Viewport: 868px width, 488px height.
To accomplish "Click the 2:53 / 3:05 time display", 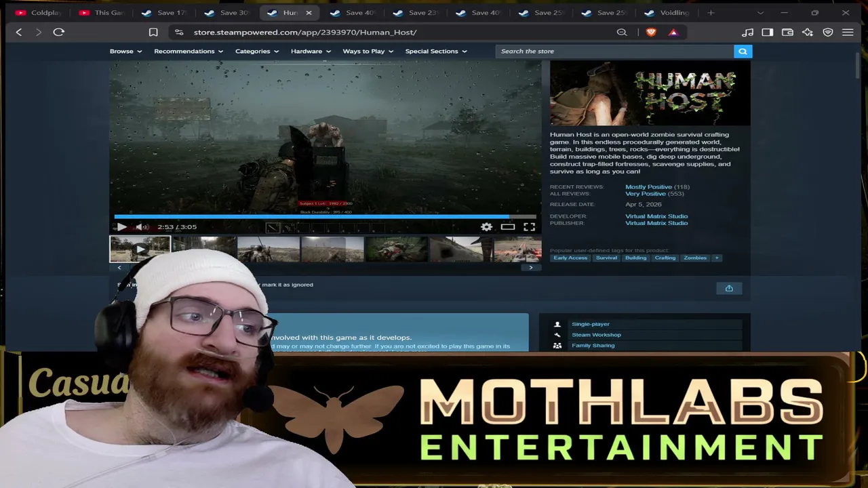I will (x=177, y=227).
